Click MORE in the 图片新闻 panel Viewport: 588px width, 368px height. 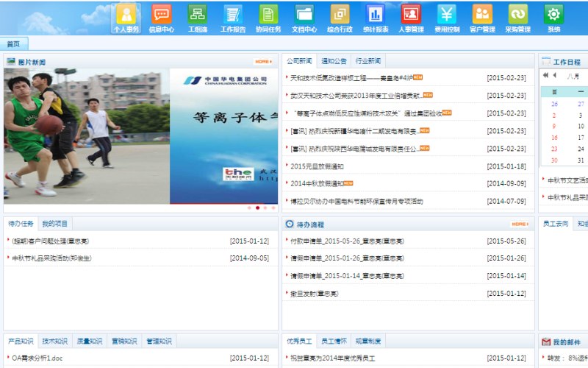click(263, 62)
